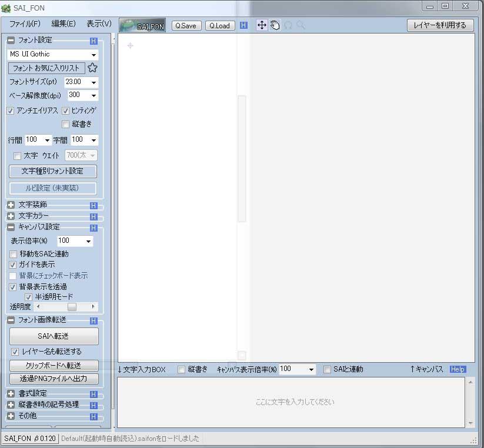Open help H icon for 縦書き時の記号処理
Image resolution: width=484 pixels, height=448 pixels.
(94, 406)
